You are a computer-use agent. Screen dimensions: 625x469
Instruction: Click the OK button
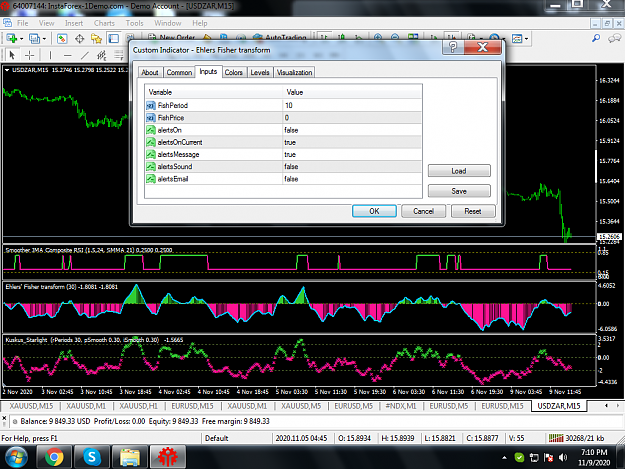(374, 211)
